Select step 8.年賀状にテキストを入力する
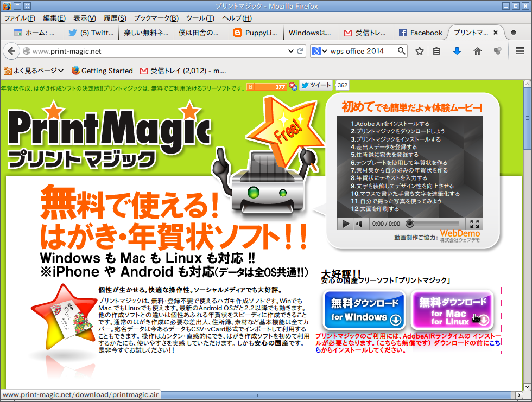 coord(389,177)
